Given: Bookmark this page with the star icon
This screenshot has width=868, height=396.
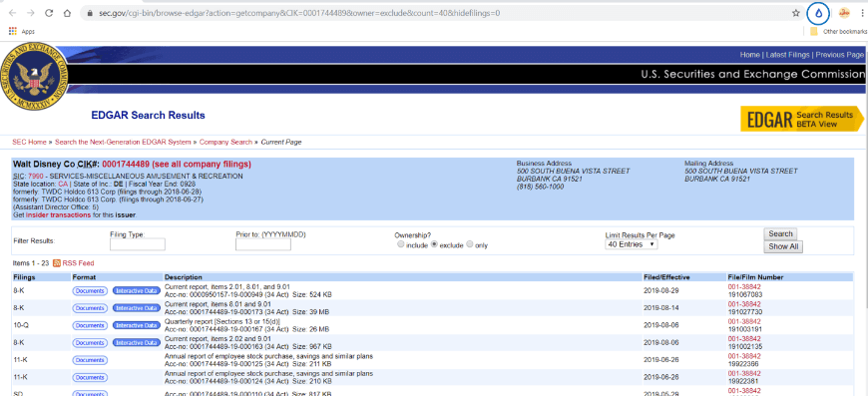Looking at the screenshot, I should click(796, 13).
